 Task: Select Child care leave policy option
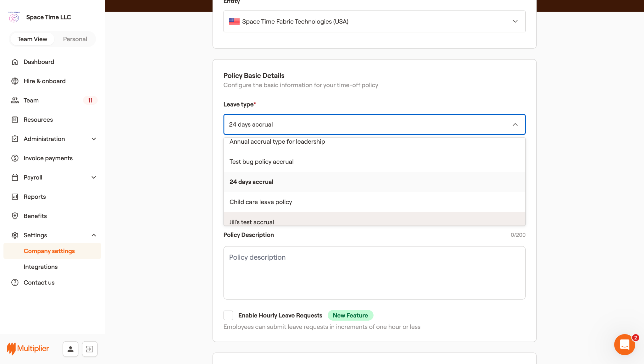(x=261, y=202)
